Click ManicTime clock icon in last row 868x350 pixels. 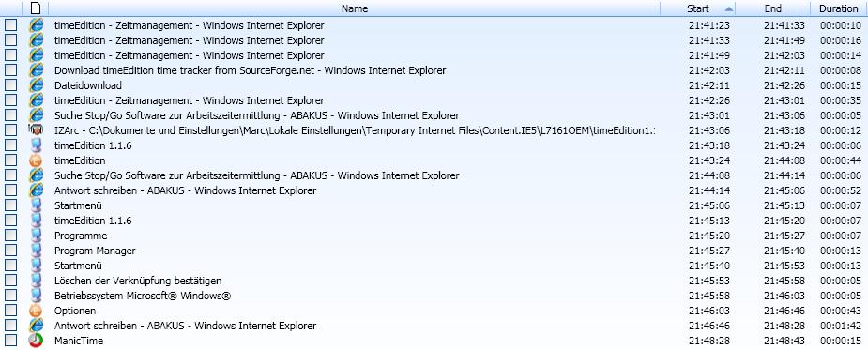click(36, 340)
